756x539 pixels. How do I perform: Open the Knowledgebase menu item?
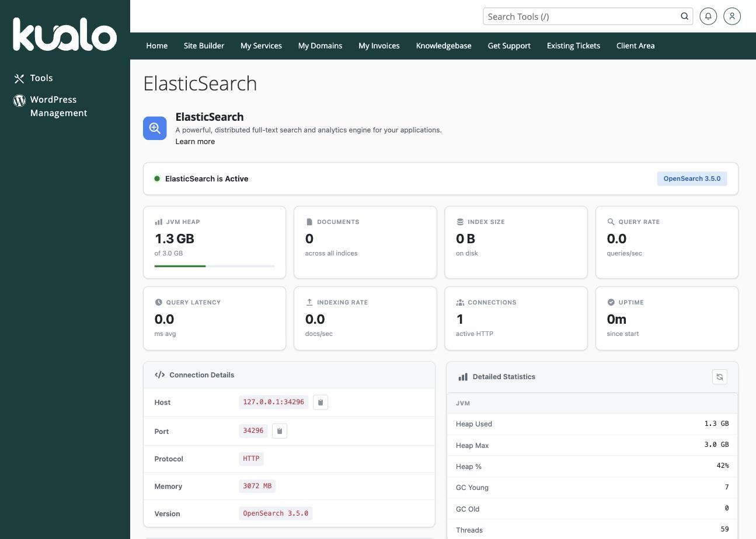tap(444, 45)
